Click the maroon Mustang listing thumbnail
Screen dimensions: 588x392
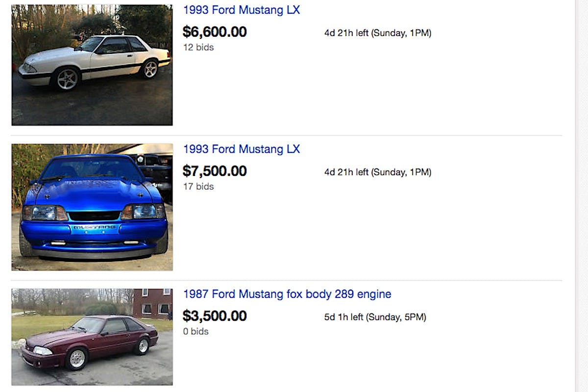[x=92, y=337]
